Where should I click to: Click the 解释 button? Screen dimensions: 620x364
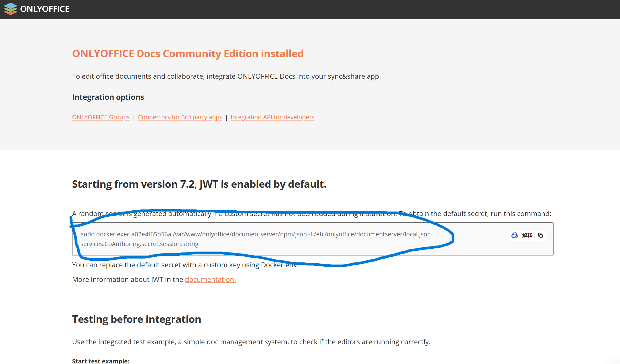pos(527,235)
